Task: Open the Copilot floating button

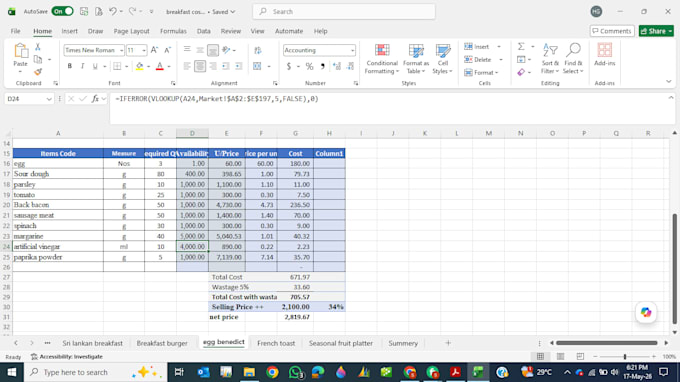Action: click(646, 312)
